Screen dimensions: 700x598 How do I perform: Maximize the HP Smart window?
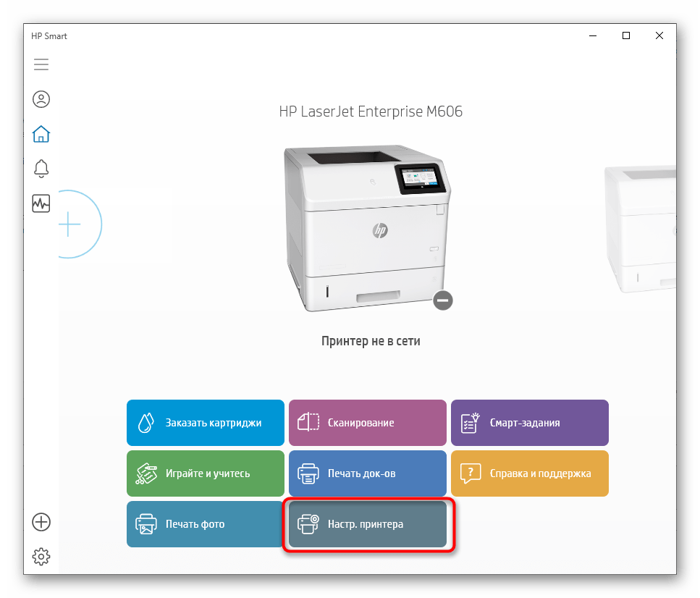click(626, 35)
